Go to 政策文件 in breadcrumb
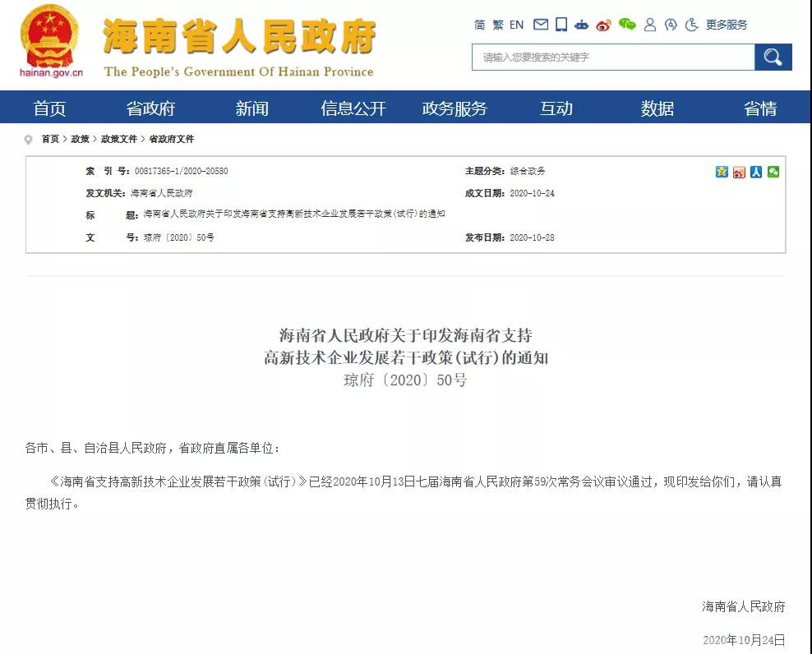Image resolution: width=812 pixels, height=654 pixels. pyautogui.click(x=119, y=139)
